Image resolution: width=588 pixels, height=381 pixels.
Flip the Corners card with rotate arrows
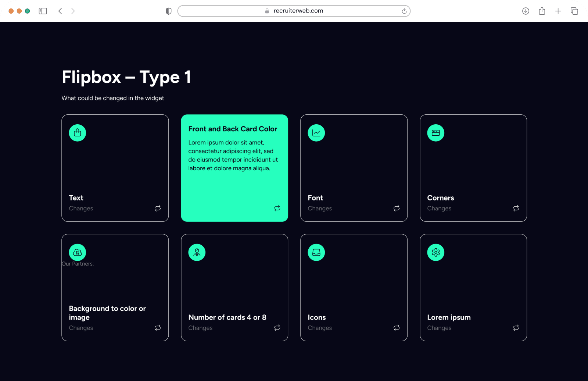coord(516,208)
